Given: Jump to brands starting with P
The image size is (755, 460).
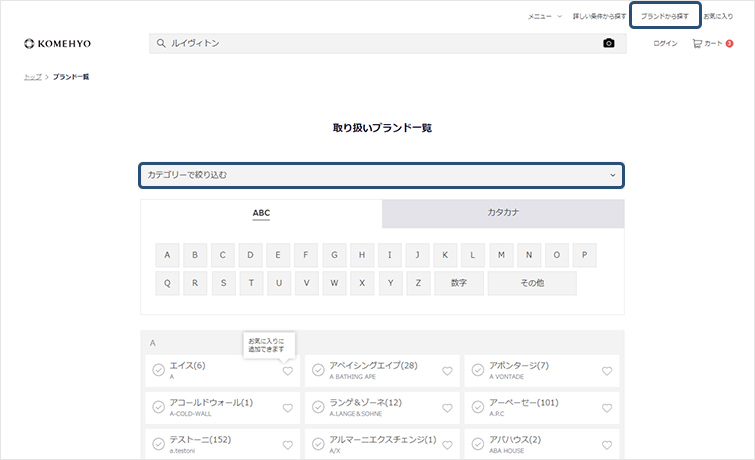Looking at the screenshot, I should tap(585, 255).
